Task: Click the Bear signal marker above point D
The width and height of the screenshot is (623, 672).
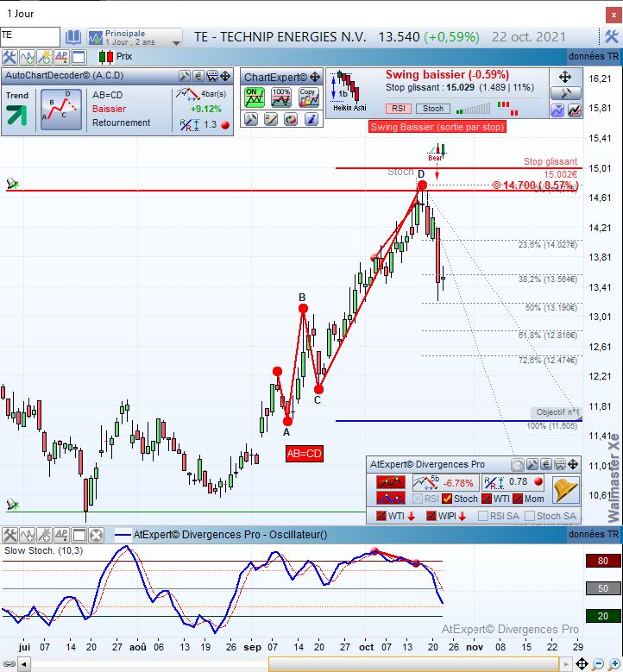Action: 437,153
